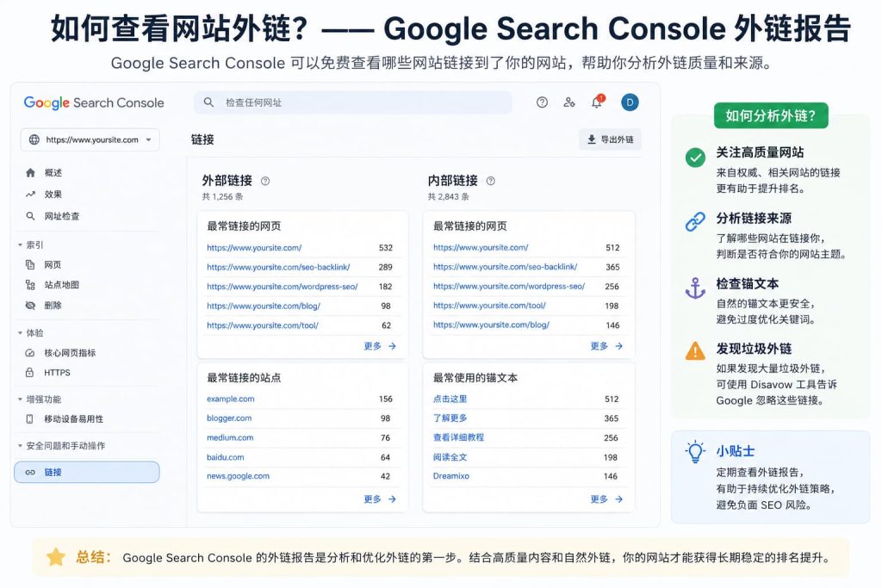Click the 检查任何网址 search field
Screen dimensions: 882x588
(x=352, y=102)
